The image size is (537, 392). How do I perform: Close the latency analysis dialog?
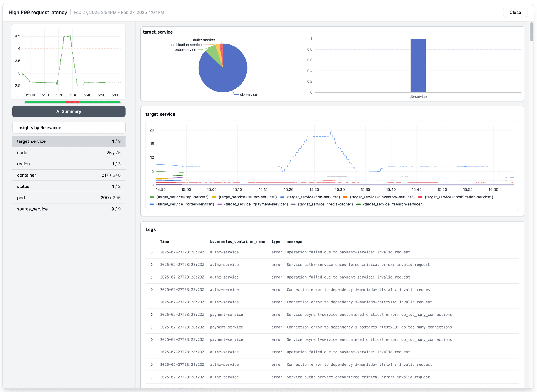pos(515,13)
